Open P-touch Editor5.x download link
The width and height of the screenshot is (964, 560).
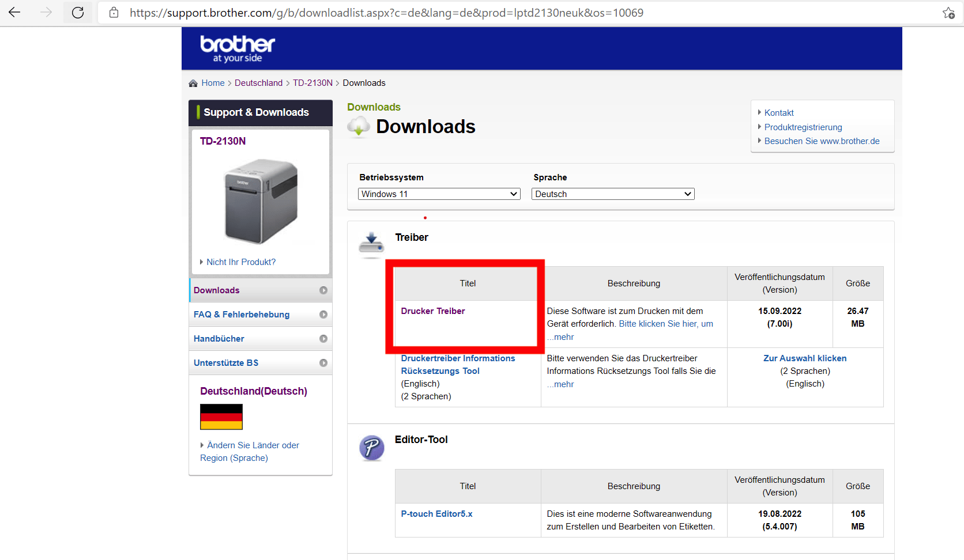click(x=436, y=514)
